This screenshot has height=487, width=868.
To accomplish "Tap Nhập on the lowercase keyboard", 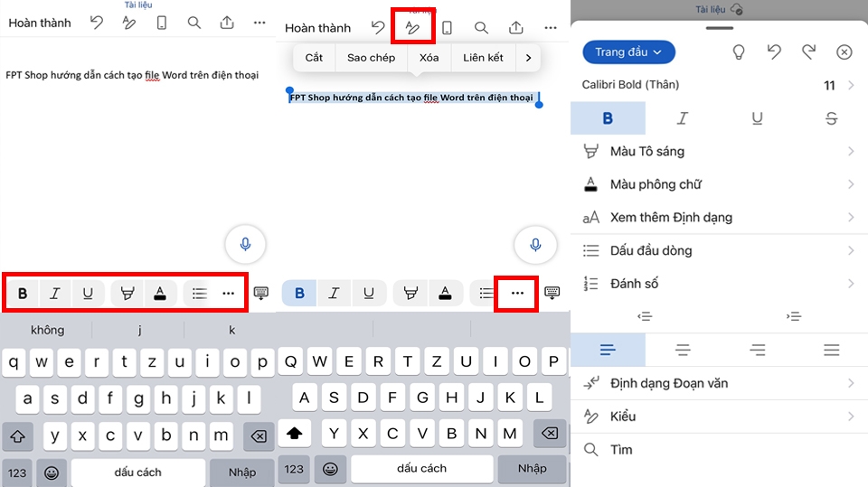I will [x=242, y=473].
